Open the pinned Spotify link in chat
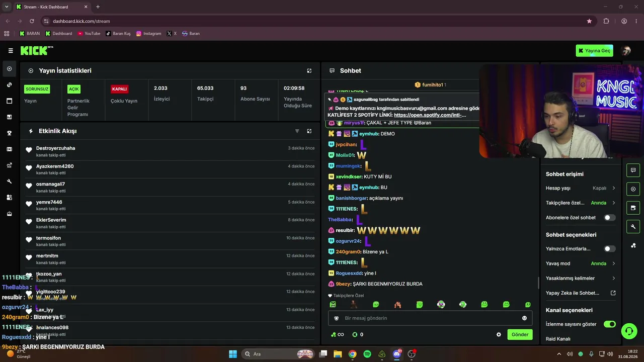Image resolution: width=644 pixels, height=362 pixels. (x=430, y=115)
